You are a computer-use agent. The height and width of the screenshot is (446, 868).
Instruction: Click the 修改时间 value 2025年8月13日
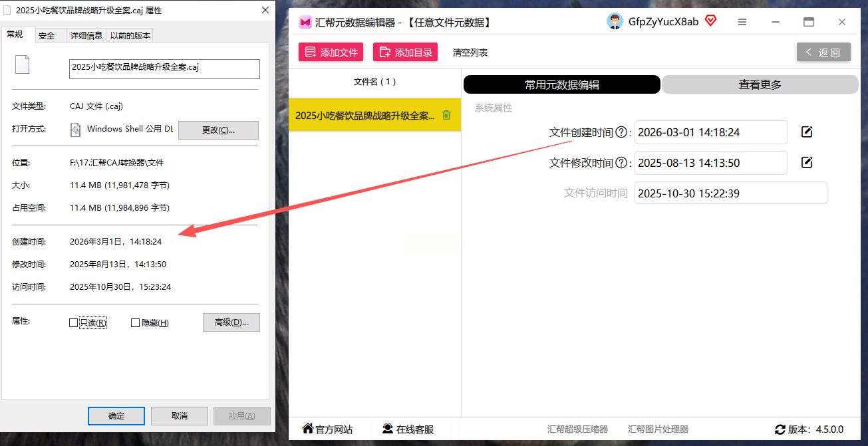click(x=118, y=265)
